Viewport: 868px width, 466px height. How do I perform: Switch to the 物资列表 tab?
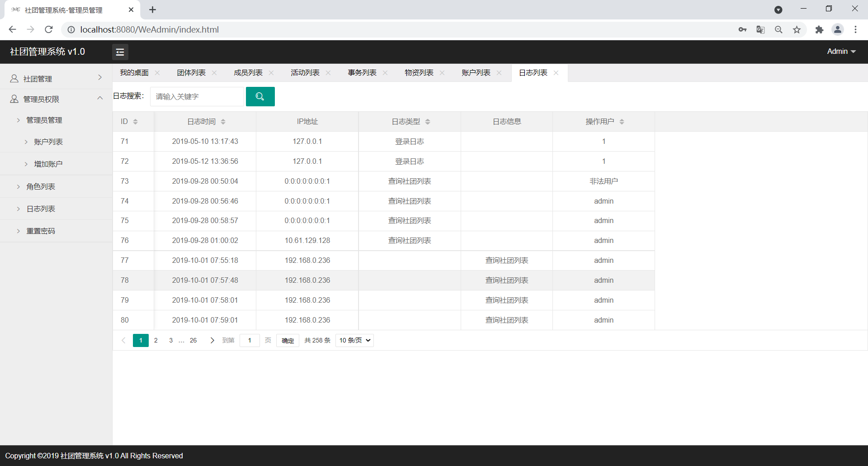click(419, 73)
